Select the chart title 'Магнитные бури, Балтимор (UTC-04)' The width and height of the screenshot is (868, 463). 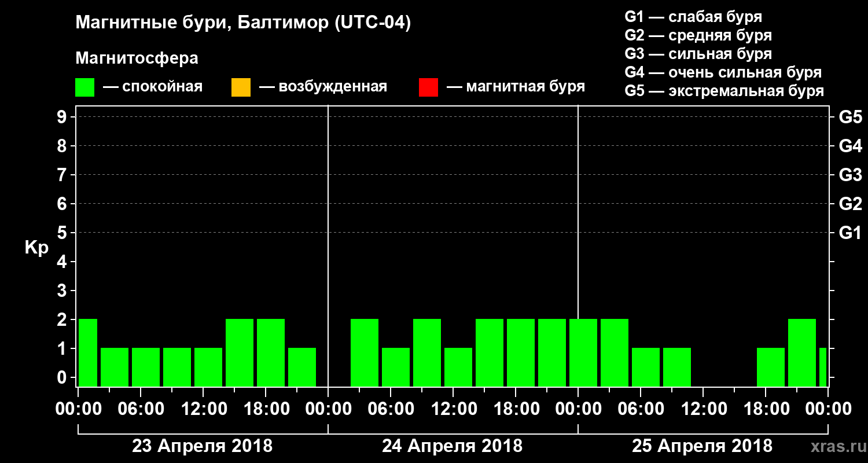[243, 24]
